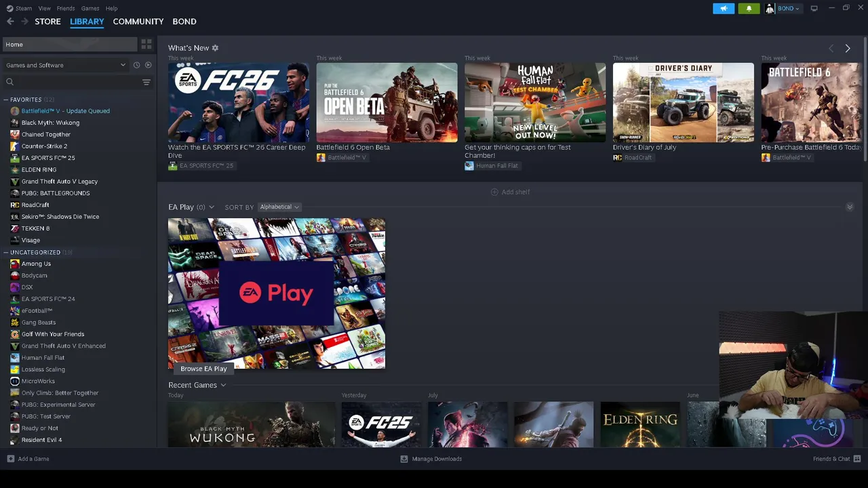
Task: Open Battlefield 6 Open Beta news title
Action: pyautogui.click(x=353, y=147)
